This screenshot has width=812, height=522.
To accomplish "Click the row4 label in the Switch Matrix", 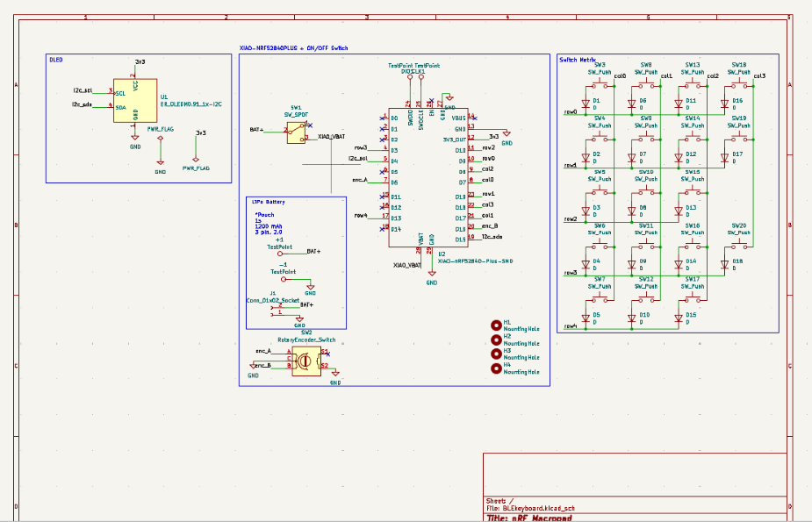I will (x=571, y=326).
